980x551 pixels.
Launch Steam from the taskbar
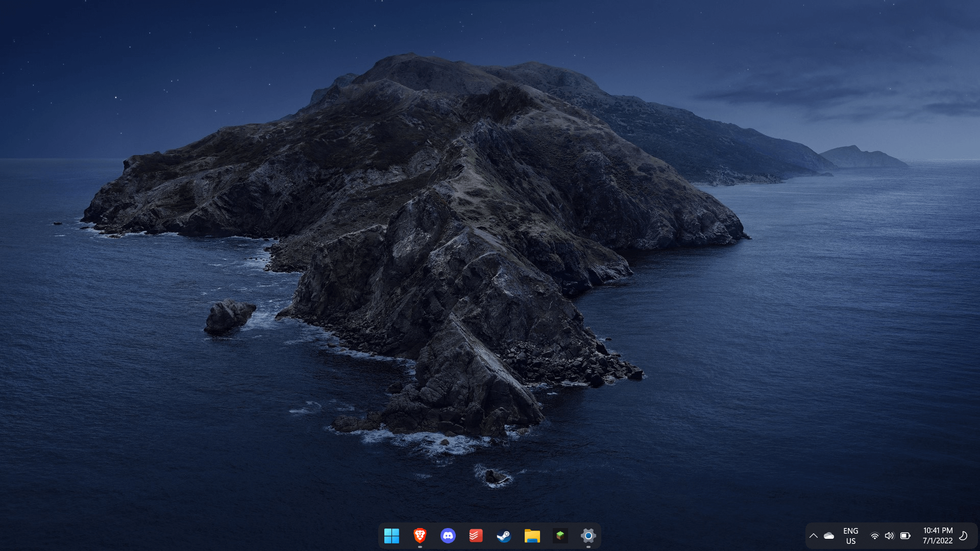pyautogui.click(x=504, y=536)
